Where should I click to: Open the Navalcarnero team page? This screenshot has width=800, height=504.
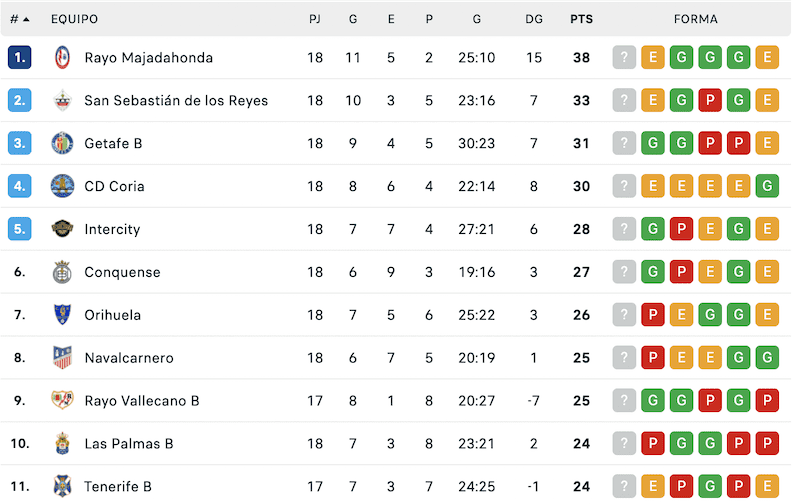click(x=129, y=358)
